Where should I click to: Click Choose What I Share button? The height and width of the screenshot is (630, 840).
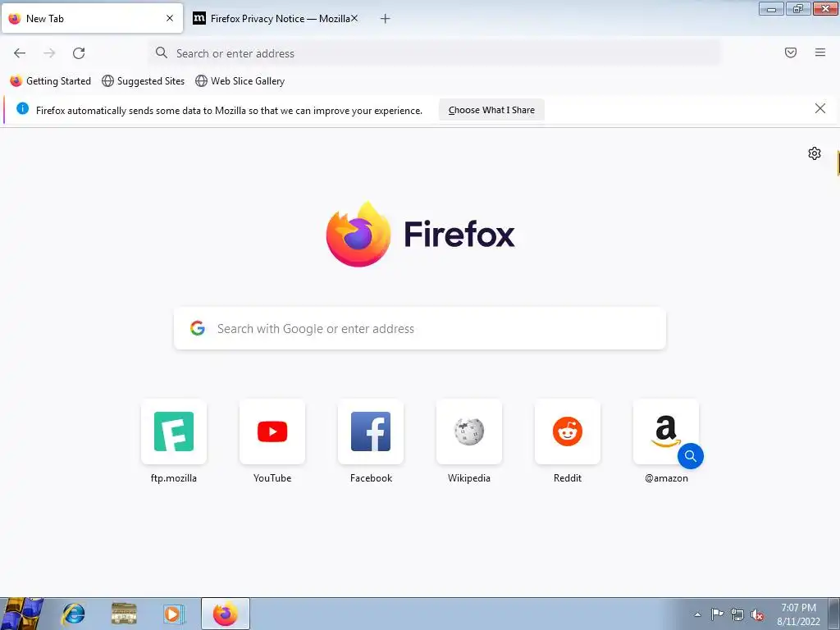491,110
